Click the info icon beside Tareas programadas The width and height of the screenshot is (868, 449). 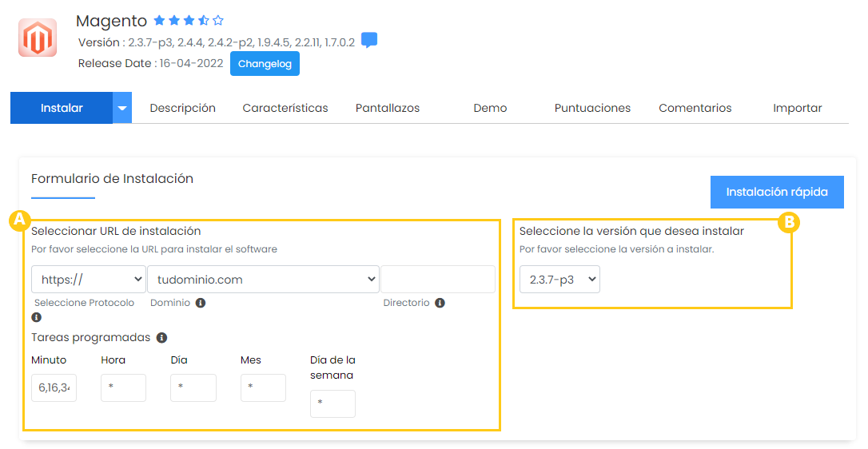point(161,338)
